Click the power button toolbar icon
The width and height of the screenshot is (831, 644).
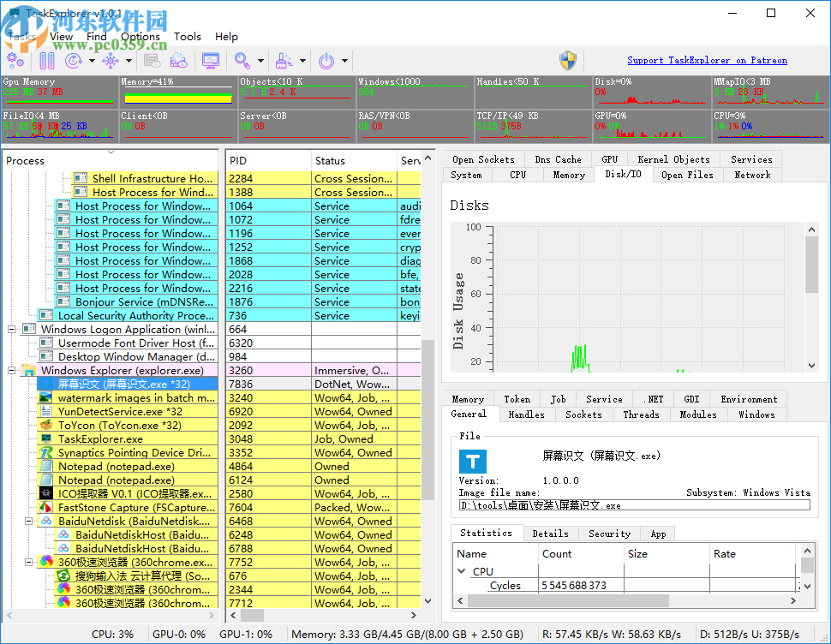(326, 61)
